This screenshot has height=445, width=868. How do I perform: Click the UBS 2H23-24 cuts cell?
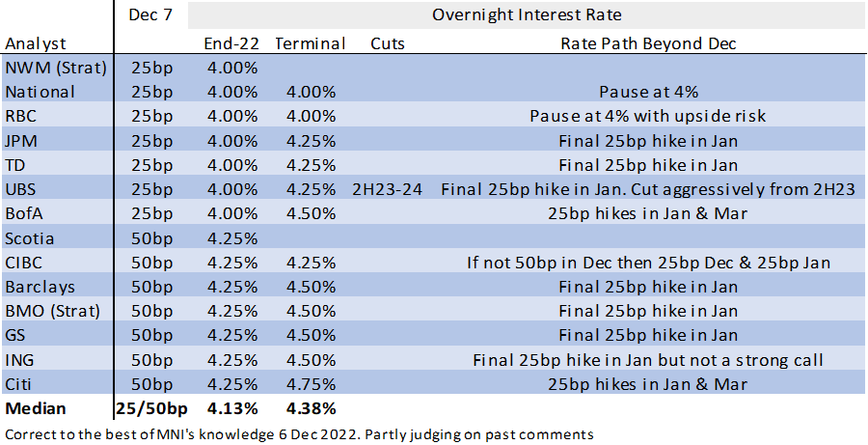[x=388, y=189]
